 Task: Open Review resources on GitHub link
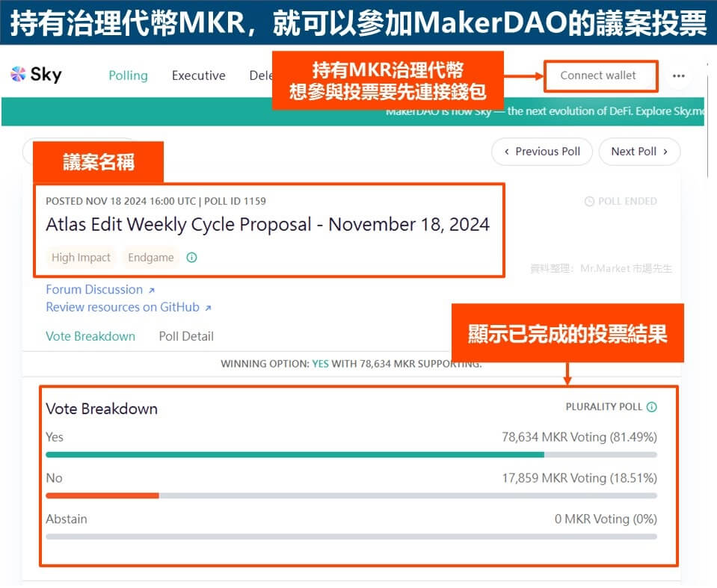pos(129,307)
